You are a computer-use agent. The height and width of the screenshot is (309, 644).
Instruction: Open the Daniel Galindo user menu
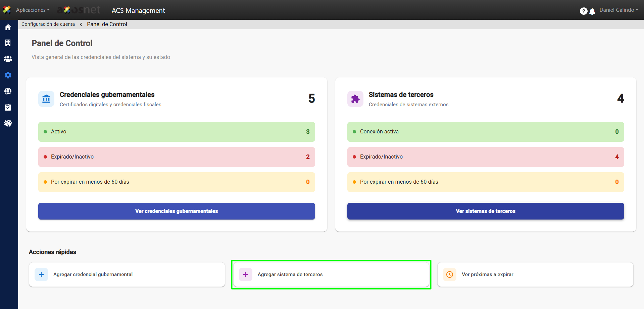coord(618,10)
